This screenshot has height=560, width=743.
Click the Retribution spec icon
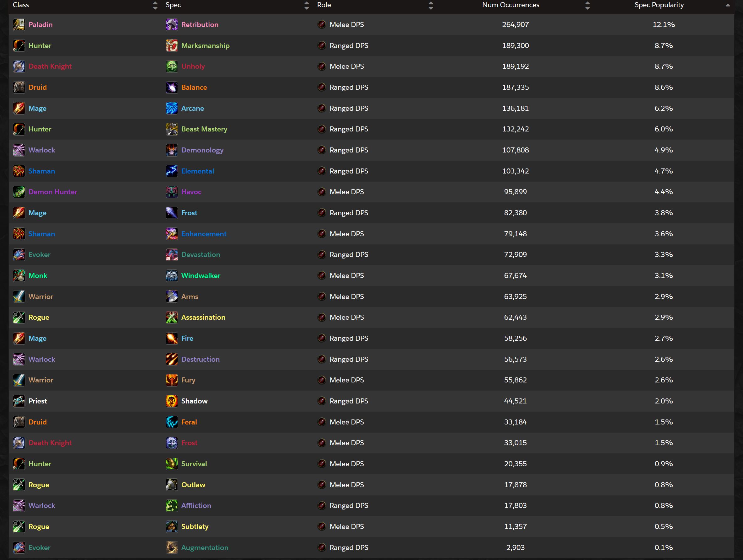click(x=172, y=24)
